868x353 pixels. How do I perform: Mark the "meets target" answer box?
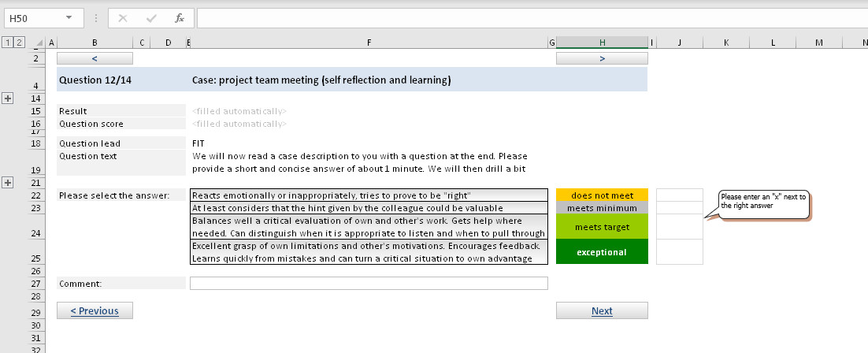point(679,227)
